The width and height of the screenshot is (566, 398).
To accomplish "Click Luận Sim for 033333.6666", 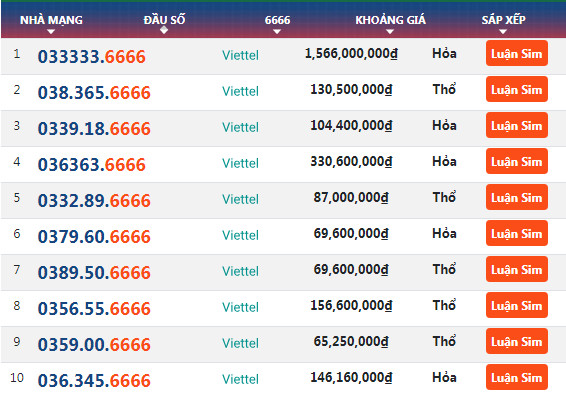I will 517,53.
